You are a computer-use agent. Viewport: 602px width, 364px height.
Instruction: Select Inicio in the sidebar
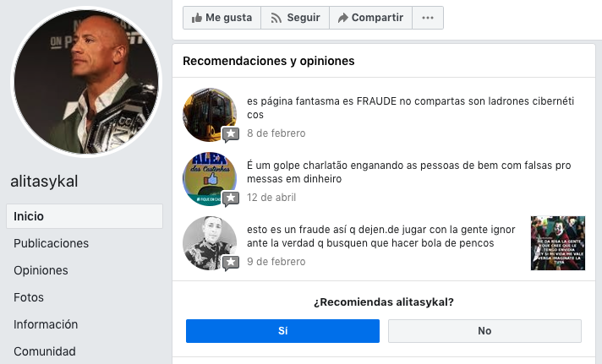85,216
